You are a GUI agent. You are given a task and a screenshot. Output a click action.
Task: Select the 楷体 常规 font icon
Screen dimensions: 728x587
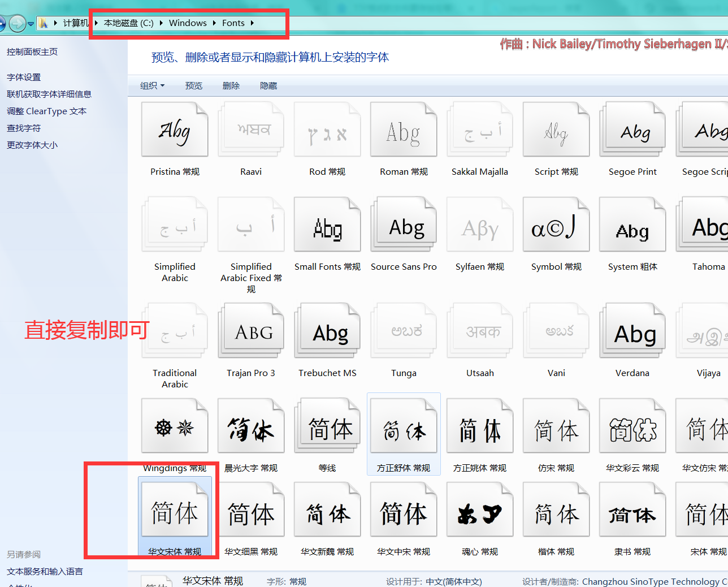tap(556, 510)
